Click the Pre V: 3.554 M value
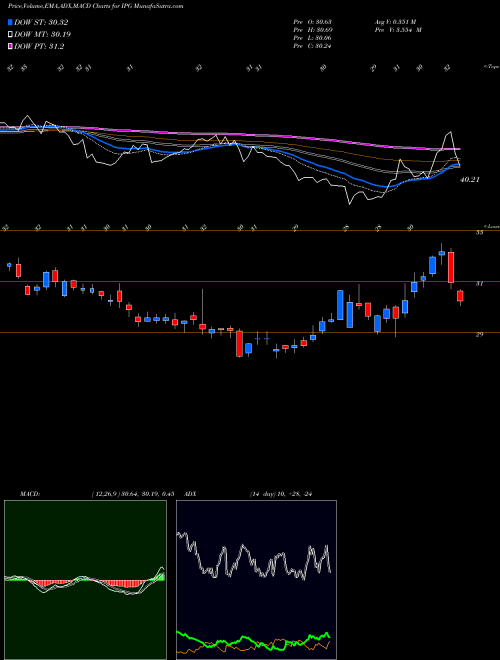 pyautogui.click(x=397, y=30)
